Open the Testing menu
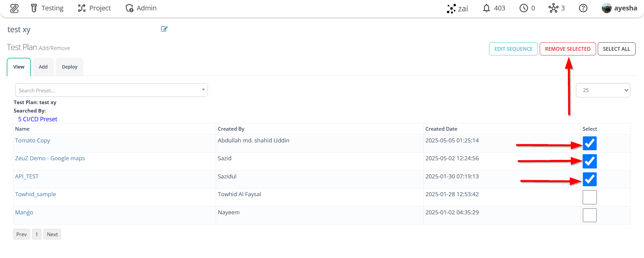Image resolution: width=644 pixels, height=258 pixels. point(47,8)
